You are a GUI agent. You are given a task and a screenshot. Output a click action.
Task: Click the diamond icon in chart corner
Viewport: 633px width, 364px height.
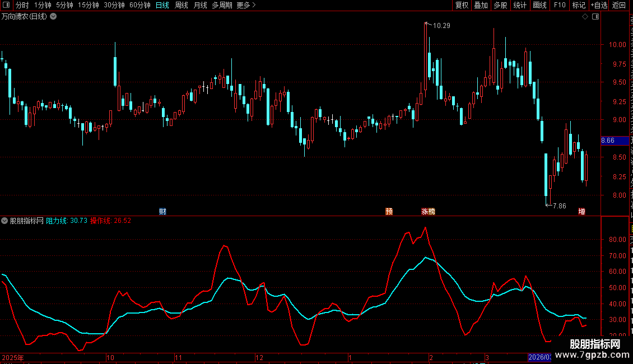(585, 17)
